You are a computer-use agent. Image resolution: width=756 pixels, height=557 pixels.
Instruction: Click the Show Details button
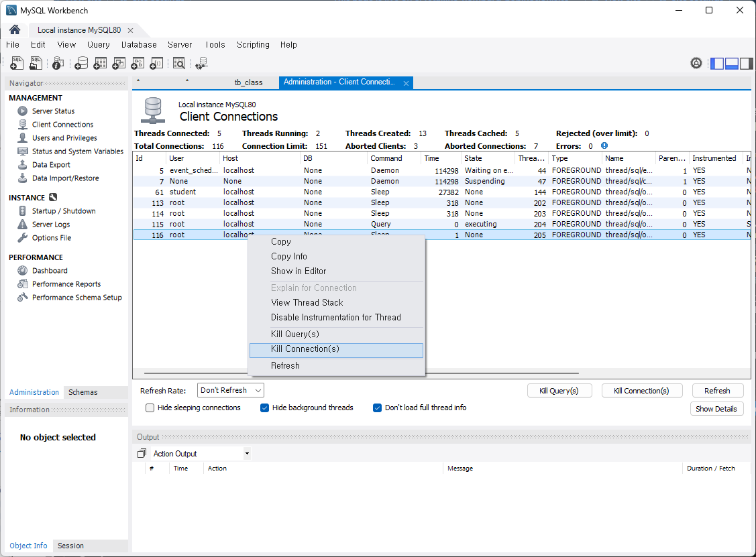point(716,409)
